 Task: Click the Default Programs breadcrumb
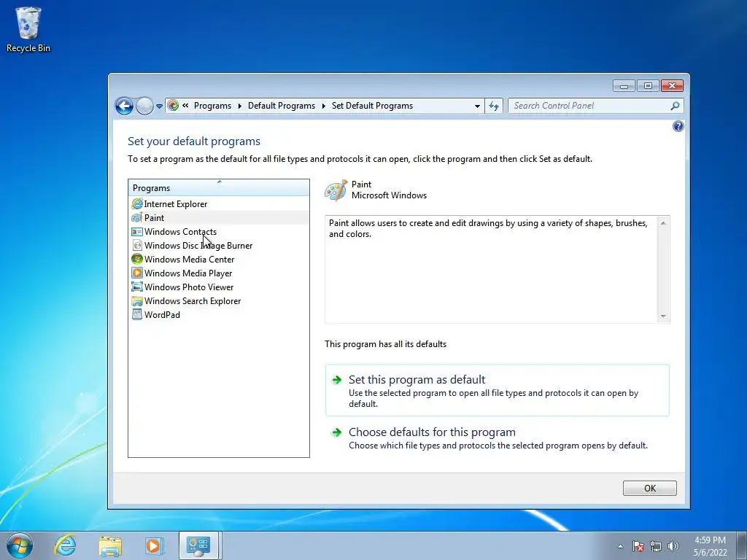pyautogui.click(x=282, y=106)
